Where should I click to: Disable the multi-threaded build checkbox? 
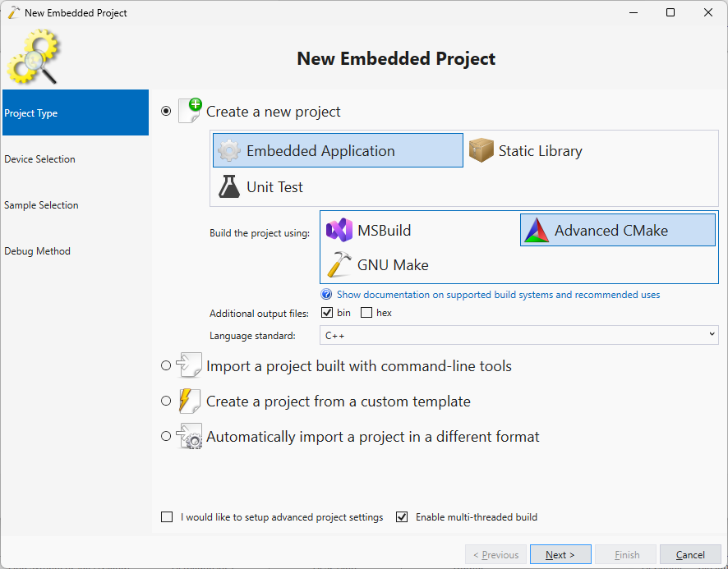[x=402, y=517]
